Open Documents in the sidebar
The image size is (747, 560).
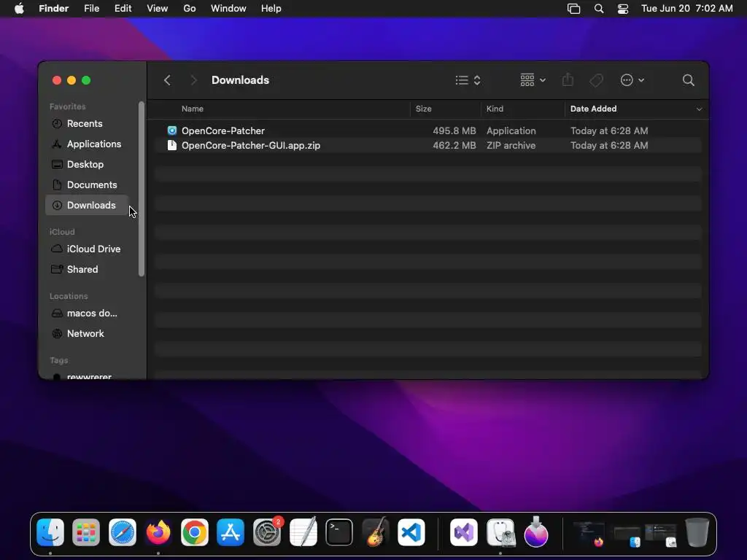(x=87, y=184)
